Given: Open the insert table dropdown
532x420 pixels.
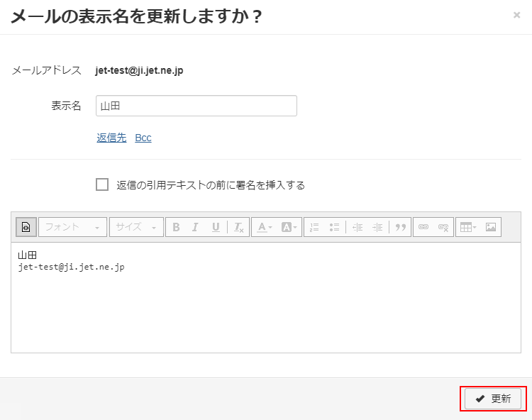Looking at the screenshot, I should click(468, 227).
